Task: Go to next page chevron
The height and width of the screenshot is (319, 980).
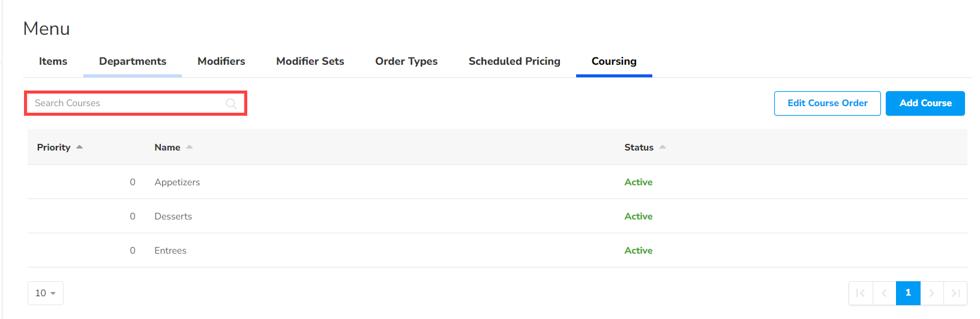Action: (931, 293)
